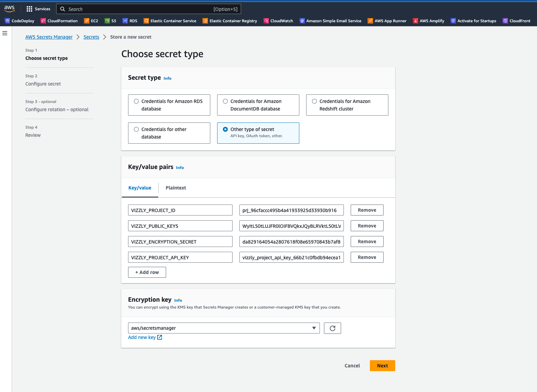Open CloudFront shortcut in favorites bar
Screen dimensions: 537x392
pyautogui.click(x=516, y=21)
